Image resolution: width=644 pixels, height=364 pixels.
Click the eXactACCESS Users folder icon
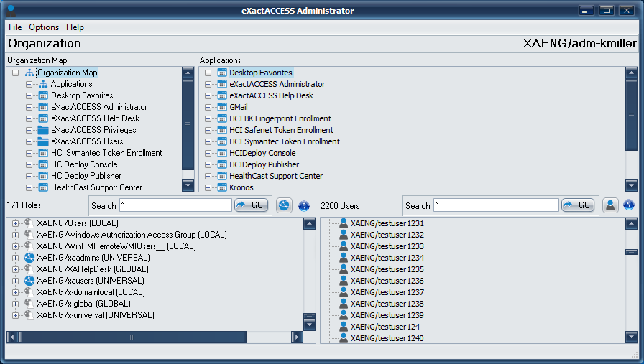point(43,141)
